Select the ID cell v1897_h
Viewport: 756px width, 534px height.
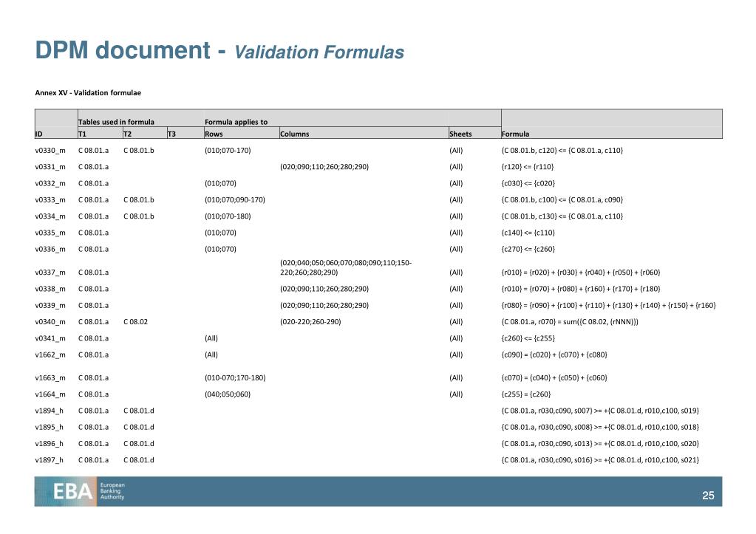click(x=50, y=460)
